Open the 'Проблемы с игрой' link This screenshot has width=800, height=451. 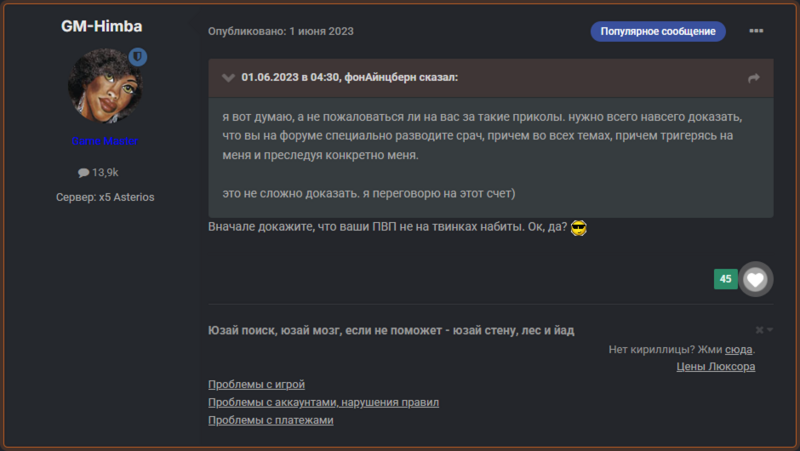click(x=256, y=385)
